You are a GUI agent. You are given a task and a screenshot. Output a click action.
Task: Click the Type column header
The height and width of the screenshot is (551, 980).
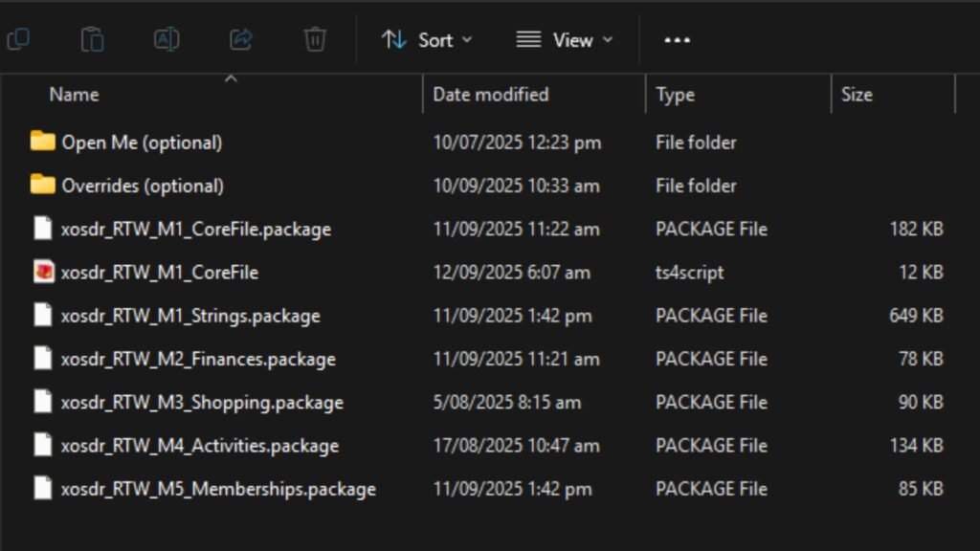675,95
